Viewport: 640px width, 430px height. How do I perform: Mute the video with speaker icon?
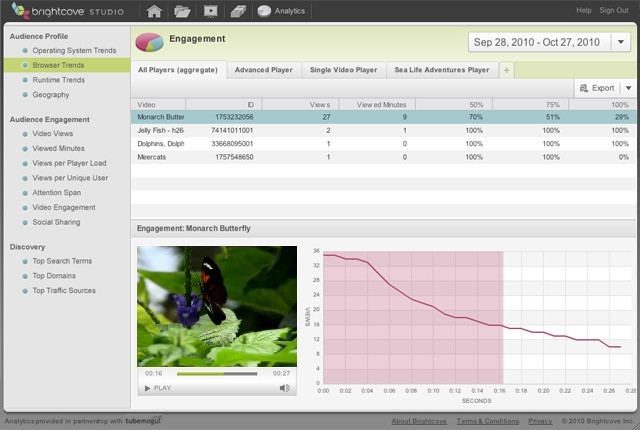(x=284, y=388)
